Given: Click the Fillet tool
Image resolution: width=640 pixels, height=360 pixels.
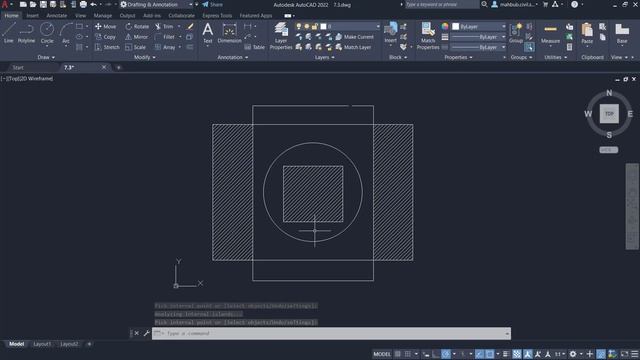Looking at the screenshot, I should 165,37.
